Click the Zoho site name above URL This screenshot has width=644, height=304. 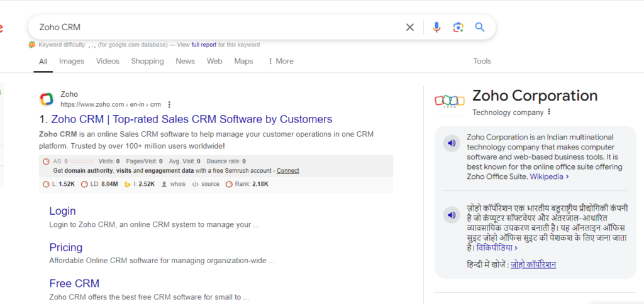pos(69,94)
